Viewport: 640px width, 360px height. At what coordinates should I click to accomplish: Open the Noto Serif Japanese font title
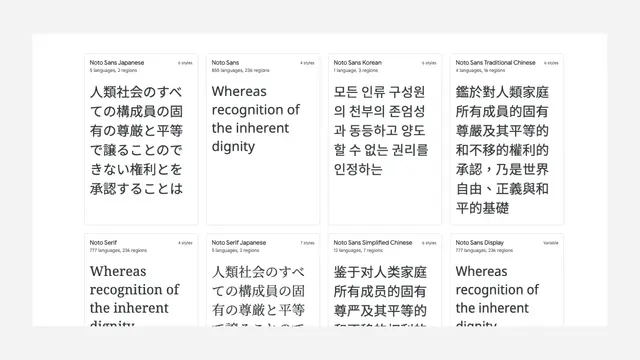[x=239, y=242]
